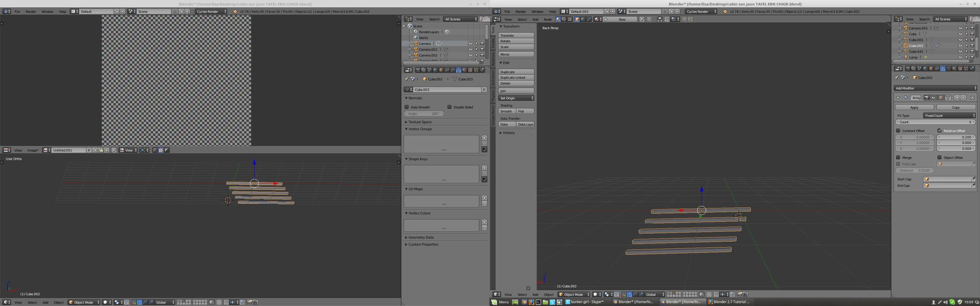Screen dimensions: 980x306
Task: Enable Constant Offset checkbox
Action: click(898, 131)
